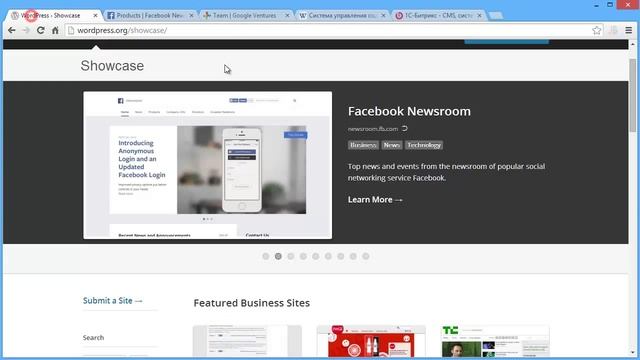Open first featured business site thumbnail

[x=247, y=341]
